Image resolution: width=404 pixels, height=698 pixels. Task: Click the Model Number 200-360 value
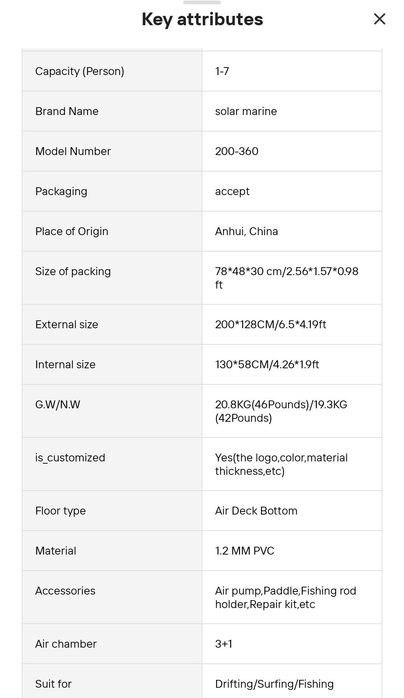pos(236,151)
